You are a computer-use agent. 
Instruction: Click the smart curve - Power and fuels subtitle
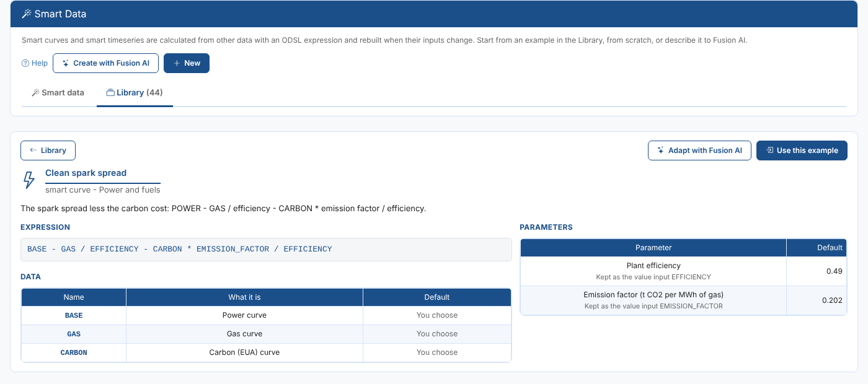[x=103, y=190]
